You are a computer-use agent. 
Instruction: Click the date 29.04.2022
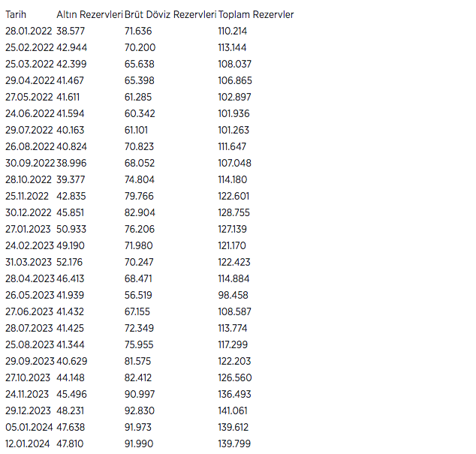[x=29, y=80]
